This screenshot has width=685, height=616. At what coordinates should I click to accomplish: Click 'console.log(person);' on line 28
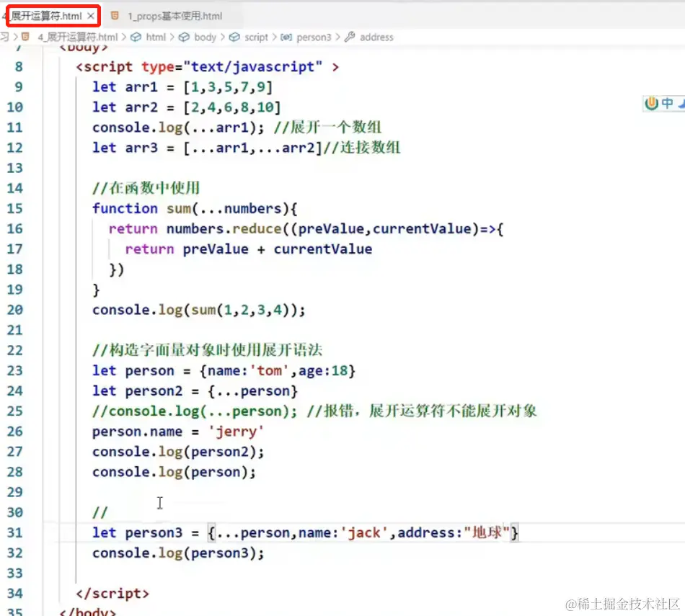tap(174, 472)
